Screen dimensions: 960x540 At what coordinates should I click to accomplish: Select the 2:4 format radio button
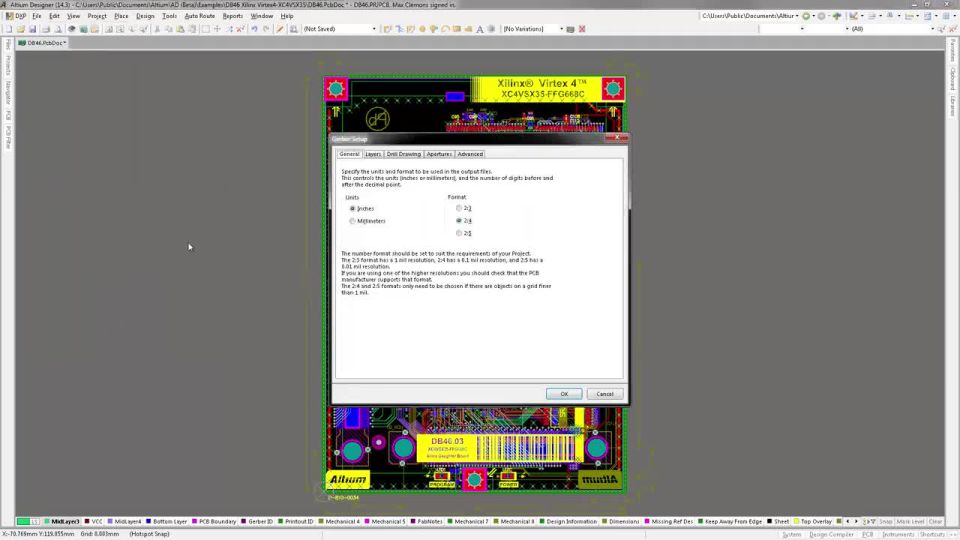[x=459, y=220]
